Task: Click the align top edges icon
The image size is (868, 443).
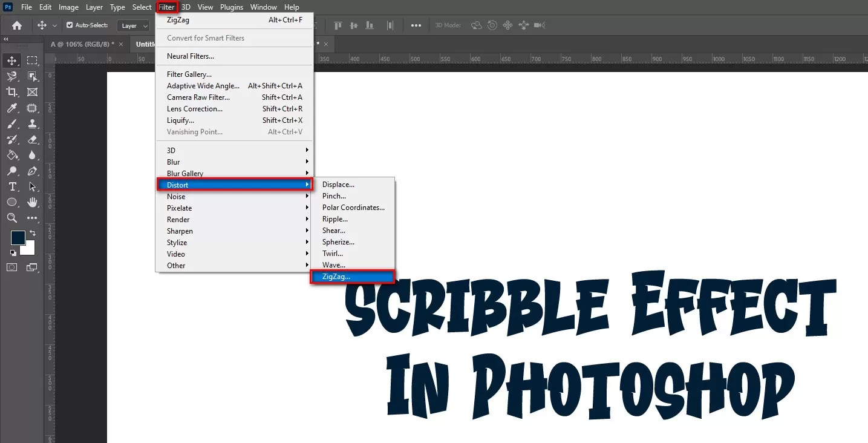Action: click(x=338, y=25)
